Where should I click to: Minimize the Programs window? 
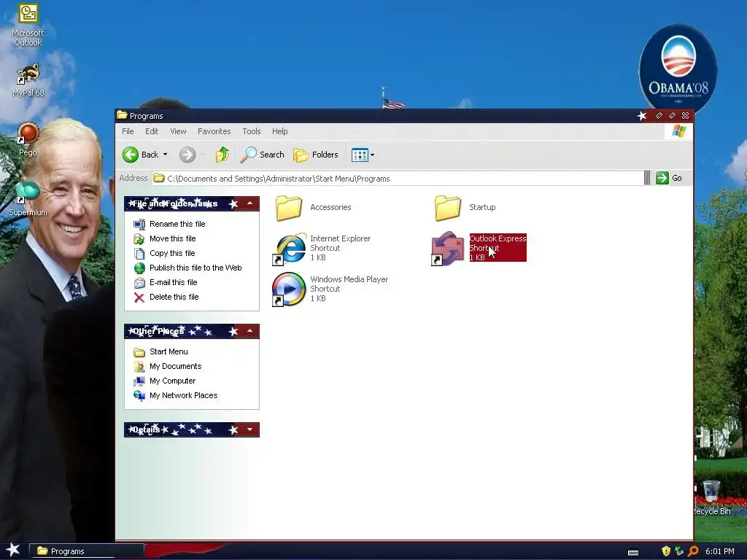pos(659,116)
